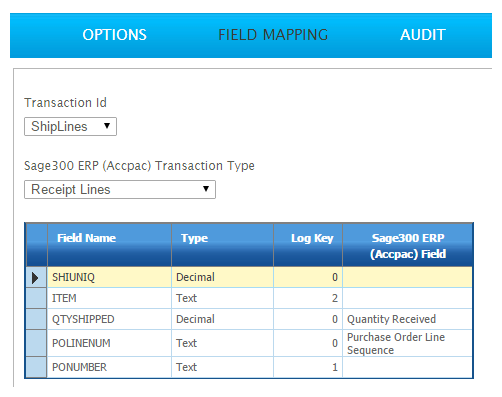The height and width of the screenshot is (397, 502).
Task: Click the empty Accpac field cell for PONUMBER
Action: (x=407, y=367)
